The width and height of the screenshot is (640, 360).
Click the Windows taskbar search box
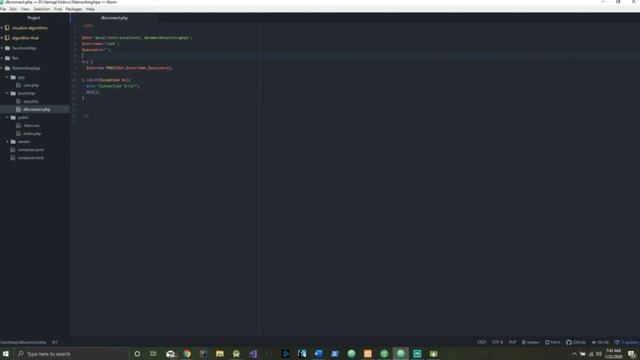click(71, 353)
